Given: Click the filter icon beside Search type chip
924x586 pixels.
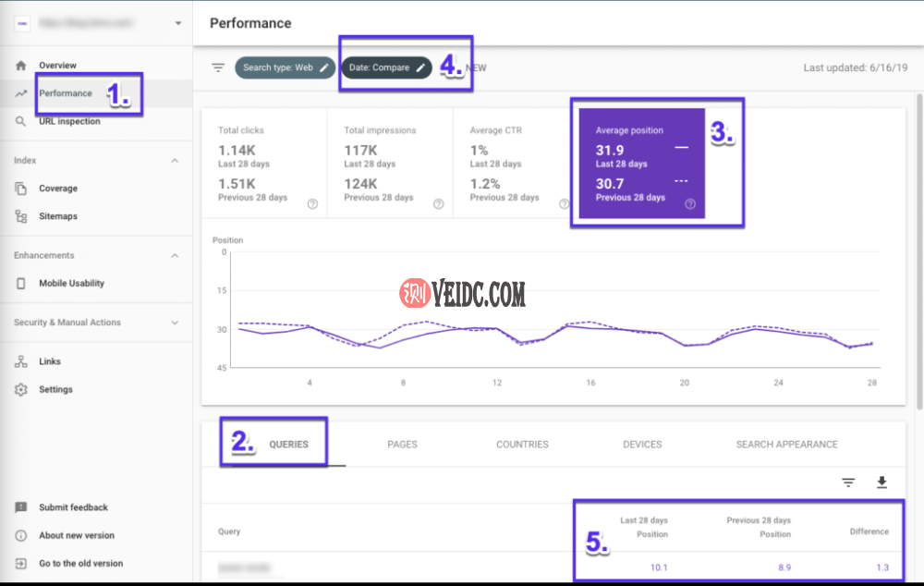Looking at the screenshot, I should coord(218,67).
